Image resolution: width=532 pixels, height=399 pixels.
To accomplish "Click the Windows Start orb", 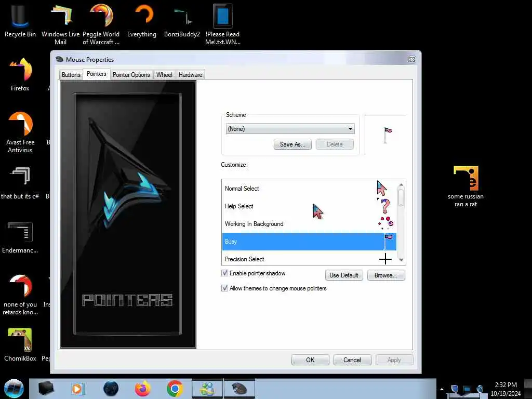I will tap(14, 389).
